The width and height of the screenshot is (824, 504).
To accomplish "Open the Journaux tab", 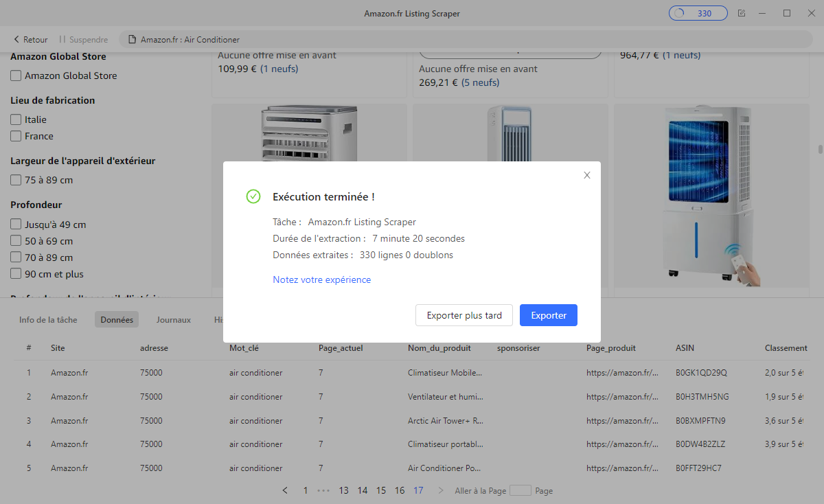I will pos(173,319).
